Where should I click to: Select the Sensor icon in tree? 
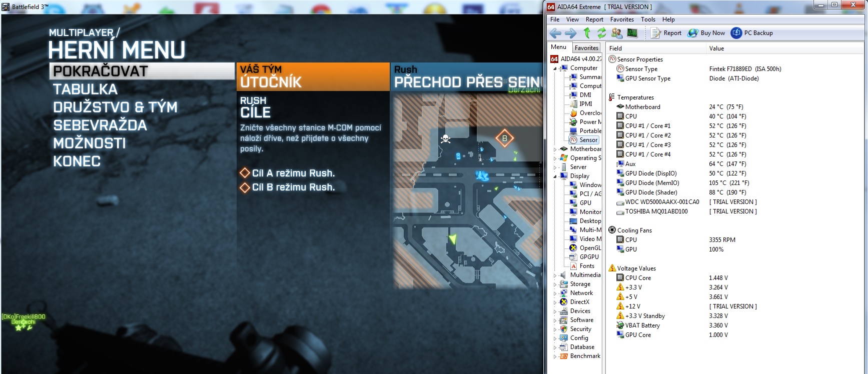[574, 140]
